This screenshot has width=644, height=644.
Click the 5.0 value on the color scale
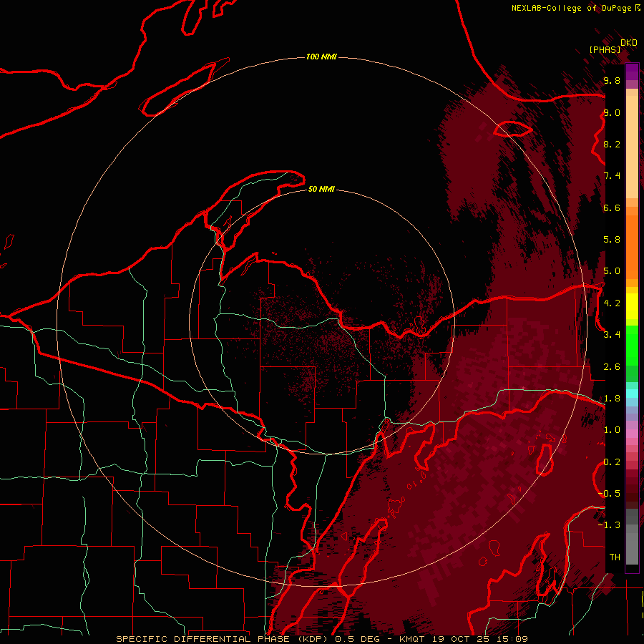(x=612, y=271)
